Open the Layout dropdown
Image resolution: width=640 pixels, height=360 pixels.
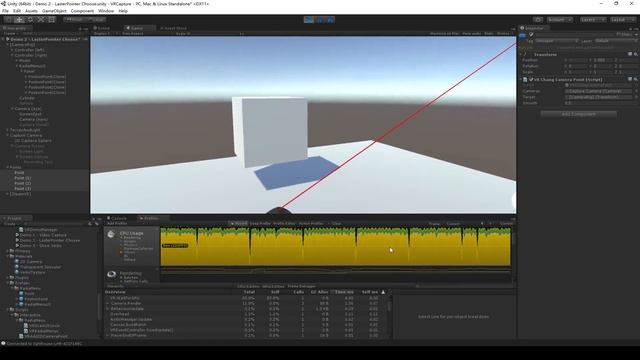[622, 20]
